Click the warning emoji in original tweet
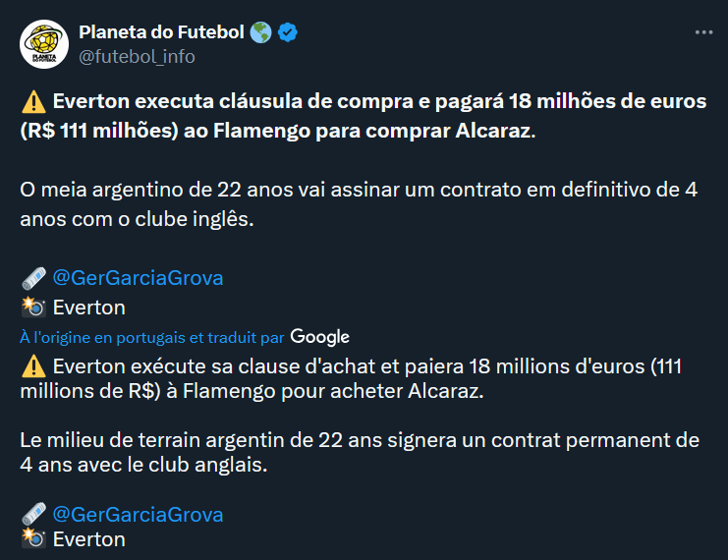 [33, 102]
